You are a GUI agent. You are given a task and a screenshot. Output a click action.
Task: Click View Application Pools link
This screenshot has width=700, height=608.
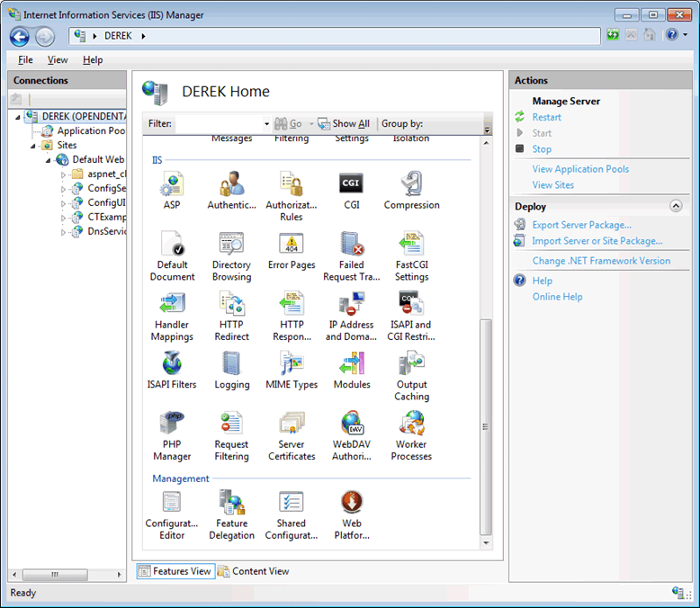580,169
